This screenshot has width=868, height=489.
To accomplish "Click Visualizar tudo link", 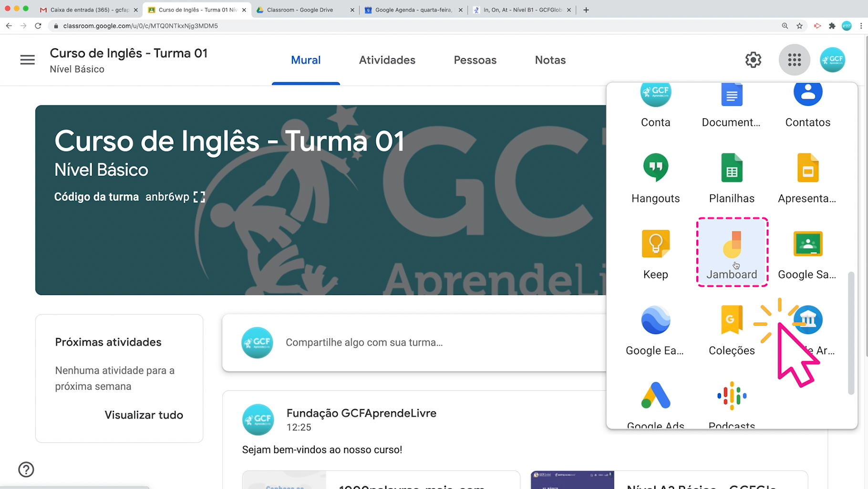I will 144,415.
